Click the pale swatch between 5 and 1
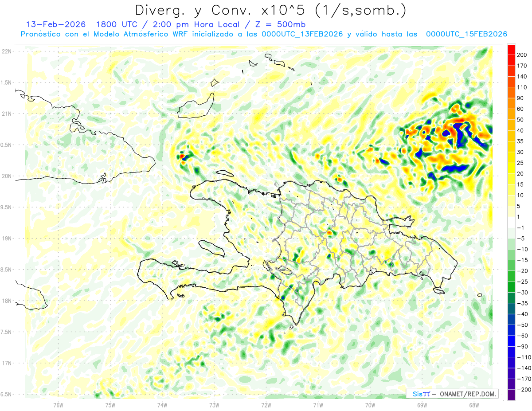 (511, 212)
